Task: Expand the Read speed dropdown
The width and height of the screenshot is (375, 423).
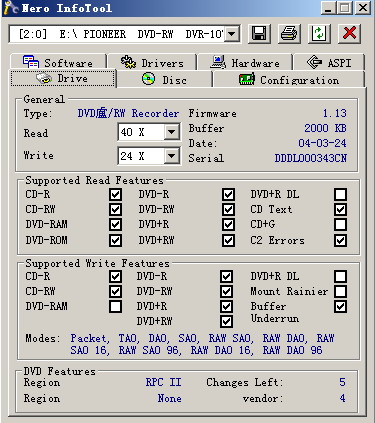Action: (x=172, y=132)
